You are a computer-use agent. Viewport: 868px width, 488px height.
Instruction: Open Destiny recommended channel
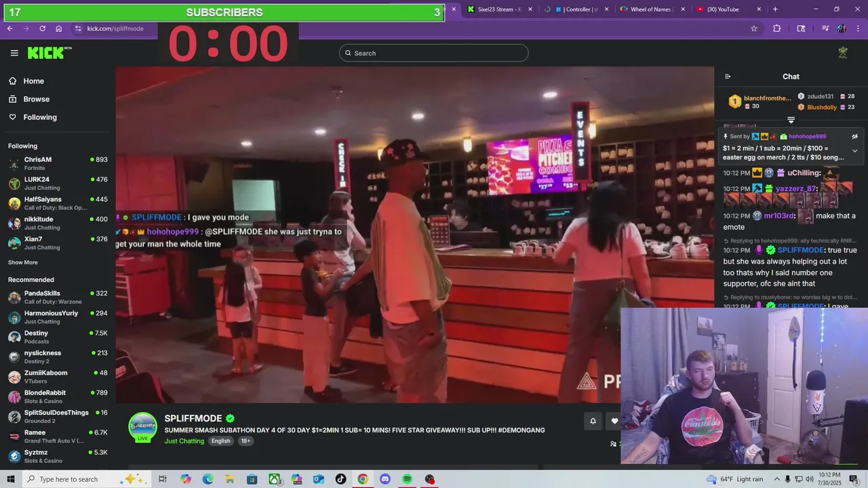tap(58, 337)
